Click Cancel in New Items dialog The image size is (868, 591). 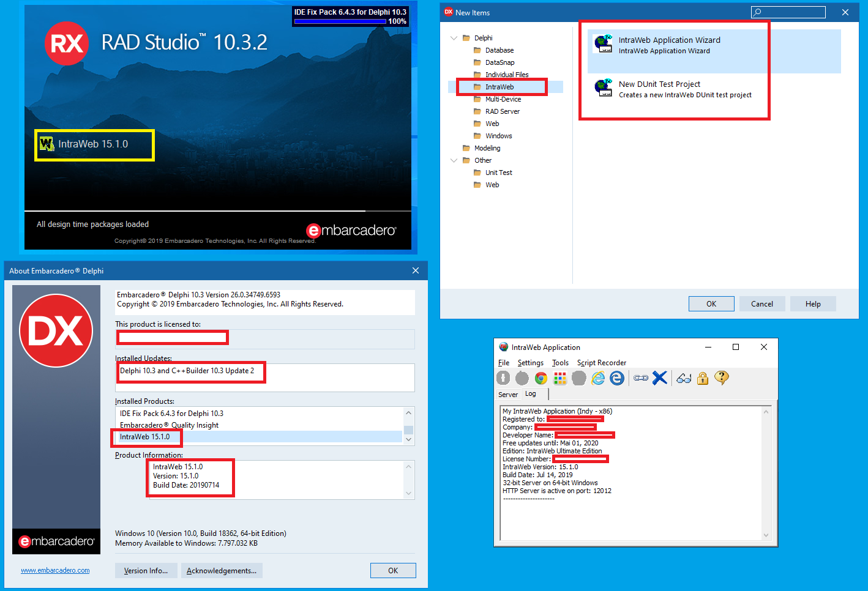coord(762,304)
